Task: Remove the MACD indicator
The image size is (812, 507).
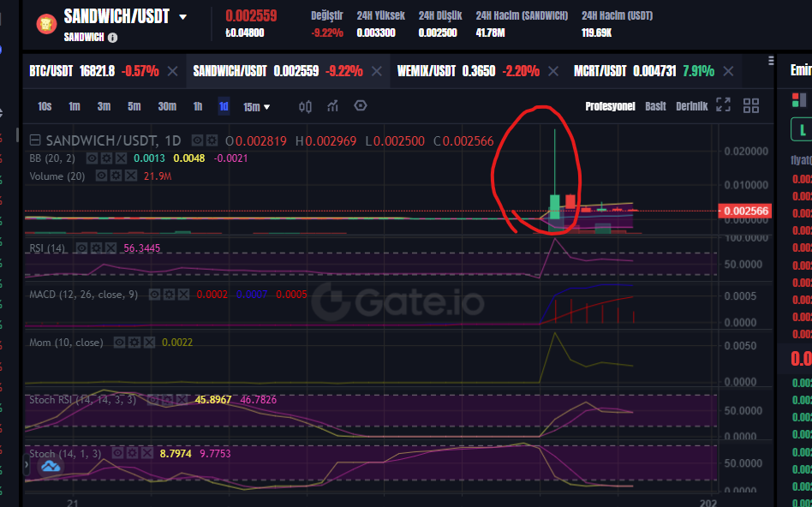Action: click(184, 295)
